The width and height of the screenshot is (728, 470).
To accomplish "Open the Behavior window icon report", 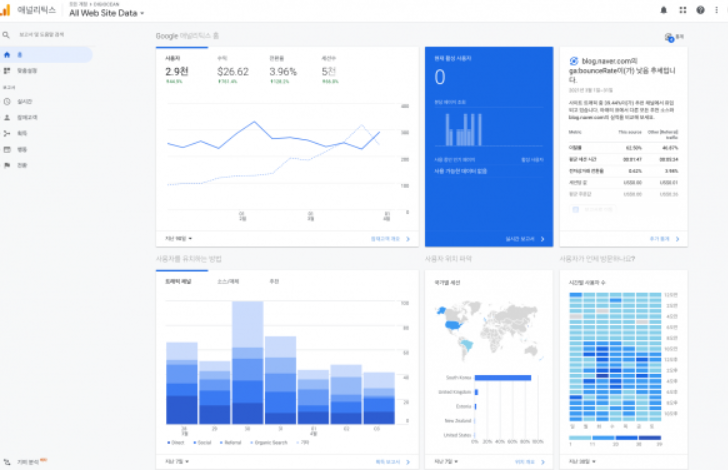I will pos(7,150).
